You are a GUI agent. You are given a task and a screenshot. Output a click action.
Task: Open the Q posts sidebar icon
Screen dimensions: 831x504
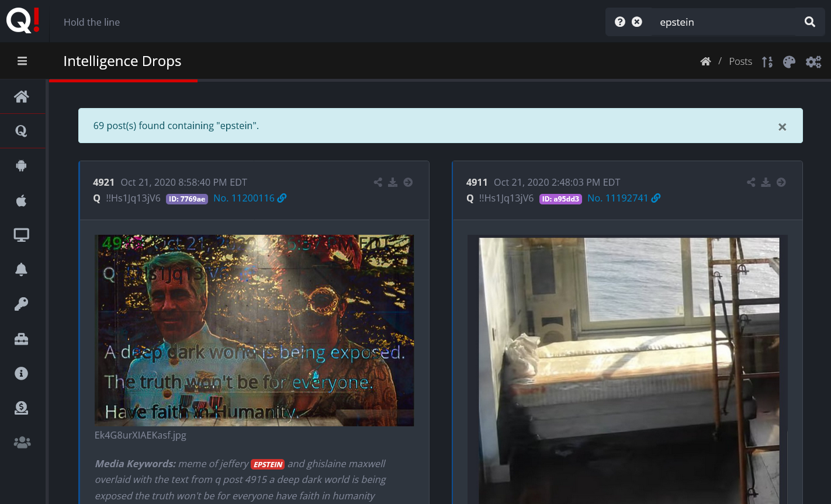(22, 131)
